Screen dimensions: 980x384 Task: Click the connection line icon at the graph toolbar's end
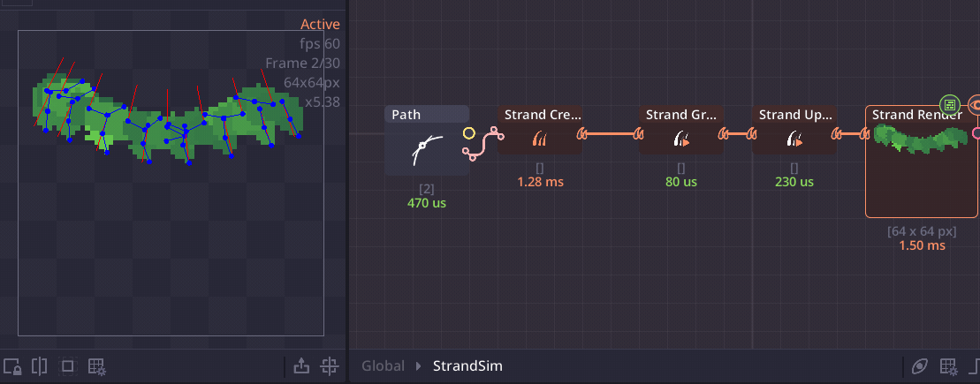(975, 366)
